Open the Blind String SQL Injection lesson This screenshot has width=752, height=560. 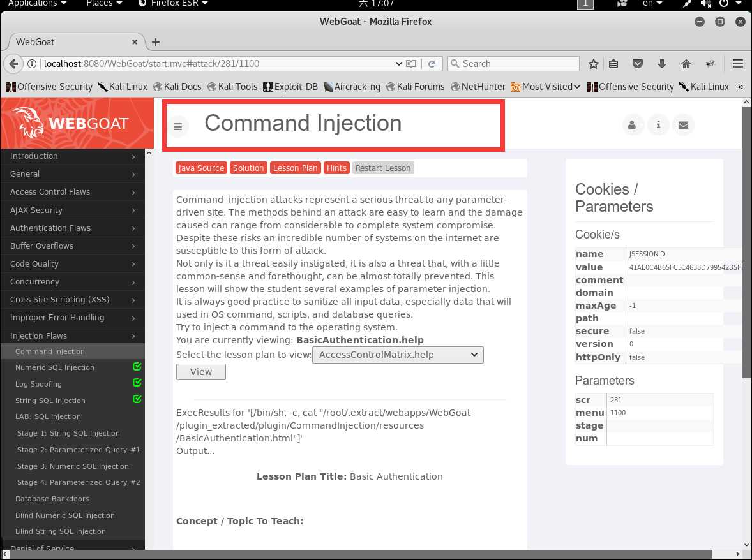click(x=61, y=531)
